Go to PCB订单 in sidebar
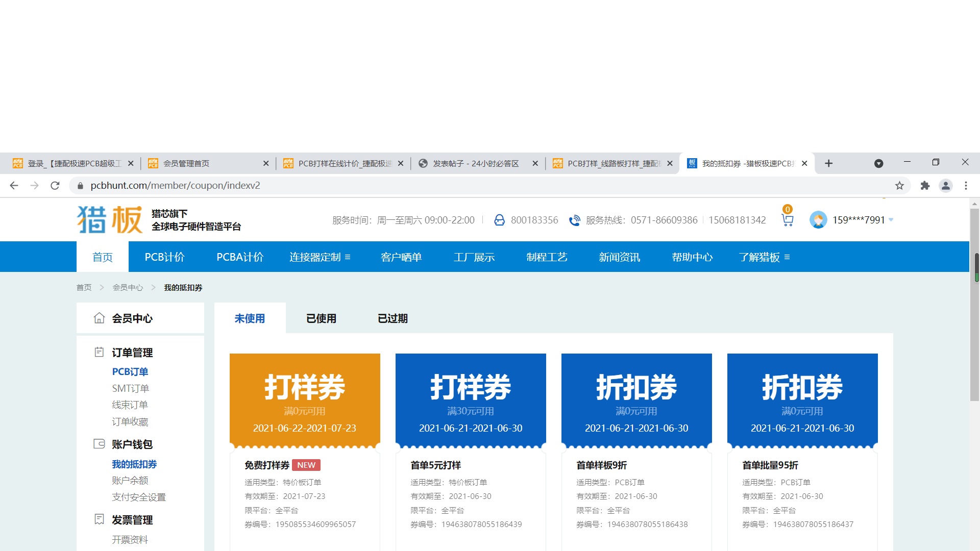Image resolution: width=980 pixels, height=551 pixels. 130,372
